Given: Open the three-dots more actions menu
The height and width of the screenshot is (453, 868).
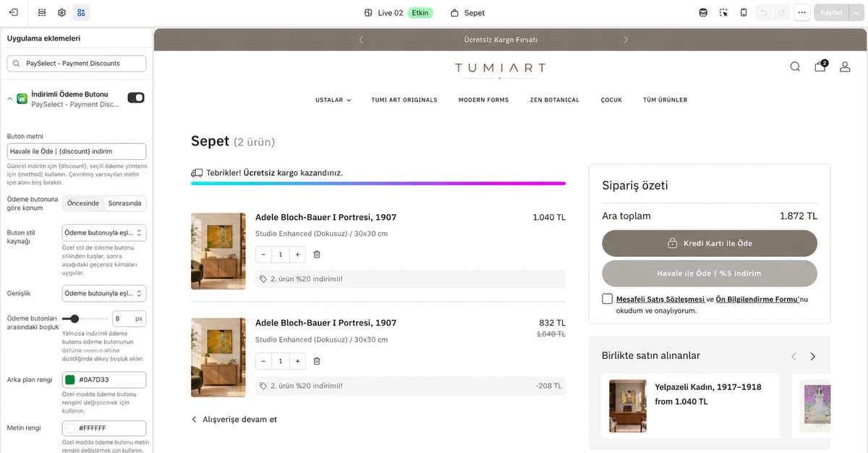Looking at the screenshot, I should 801,12.
